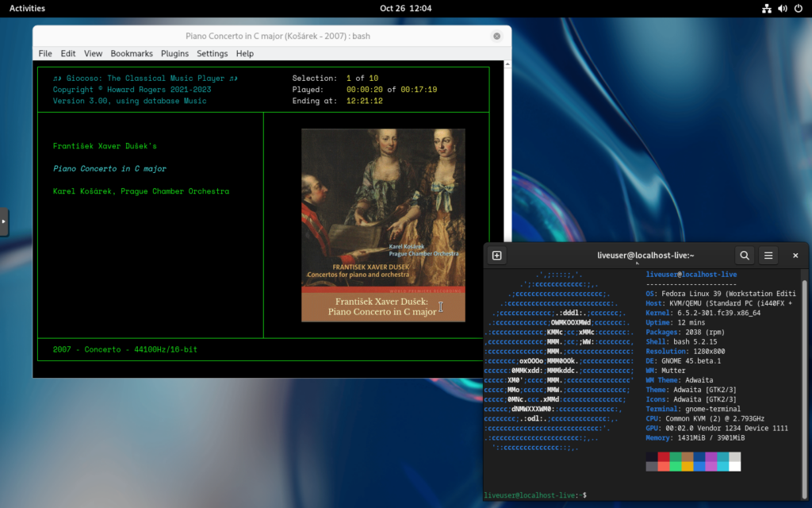The image size is (812, 508).
Task: Click the italic "Piano Concerto in C major" line
Action: pos(109,168)
